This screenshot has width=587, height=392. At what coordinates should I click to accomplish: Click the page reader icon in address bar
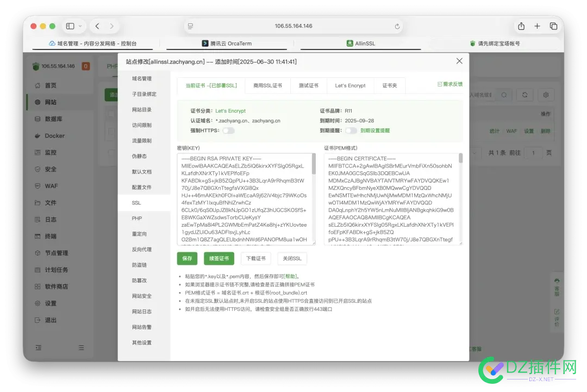[191, 26]
